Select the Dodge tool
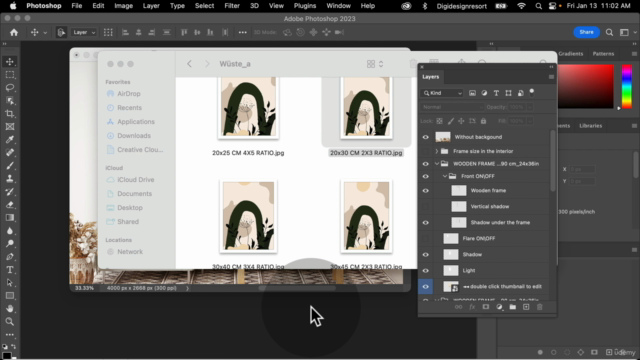 (10, 244)
